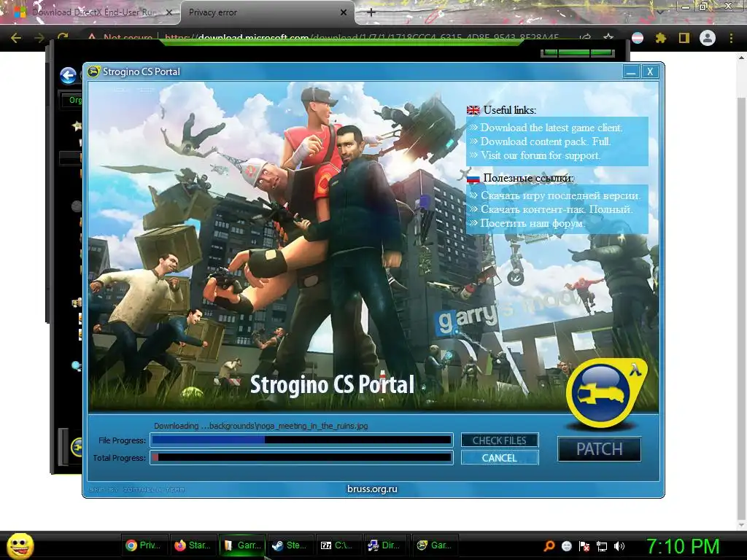The image size is (747, 560).
Task: Click the download.microsoft.com address bar
Action: 362,37
